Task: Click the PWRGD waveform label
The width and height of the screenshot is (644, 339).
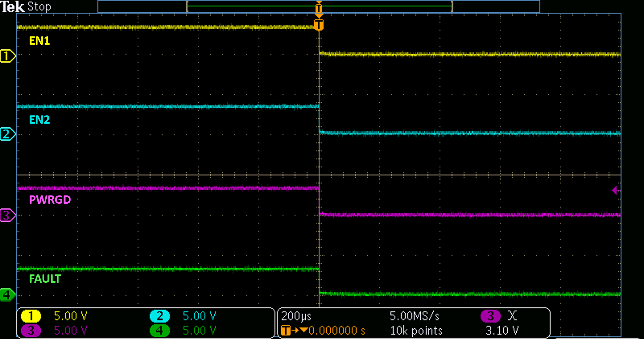Action: (x=50, y=200)
